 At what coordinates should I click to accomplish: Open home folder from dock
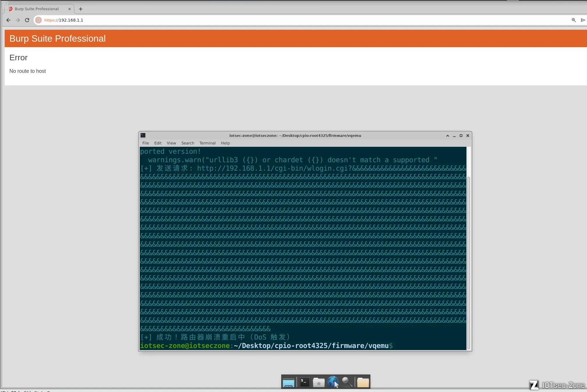coord(319,382)
